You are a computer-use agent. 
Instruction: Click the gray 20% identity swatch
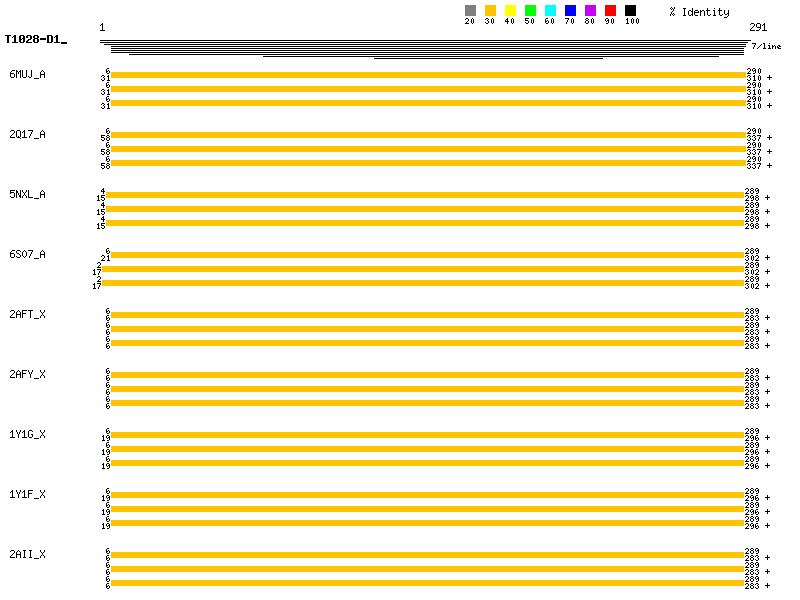pyautogui.click(x=470, y=11)
